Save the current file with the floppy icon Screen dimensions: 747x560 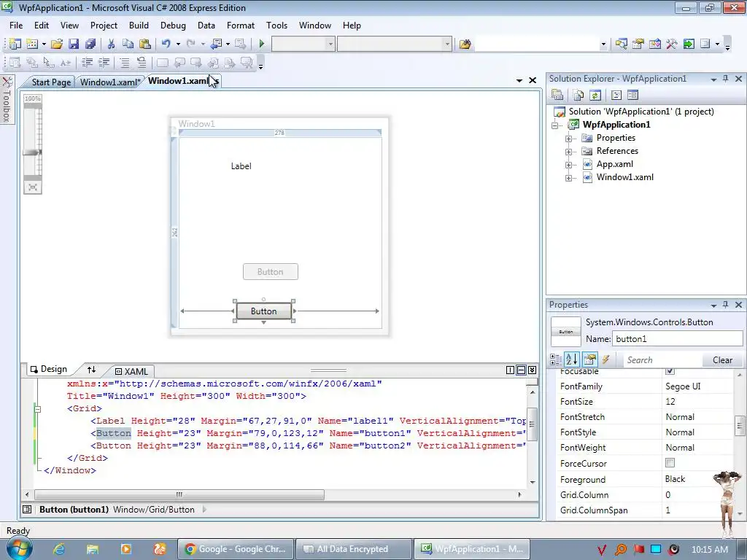(74, 44)
